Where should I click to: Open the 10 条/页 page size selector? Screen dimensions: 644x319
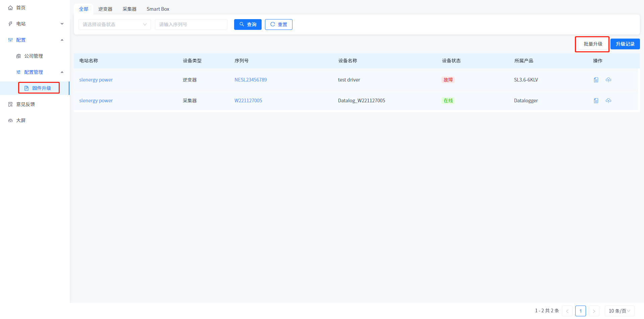[x=619, y=311]
